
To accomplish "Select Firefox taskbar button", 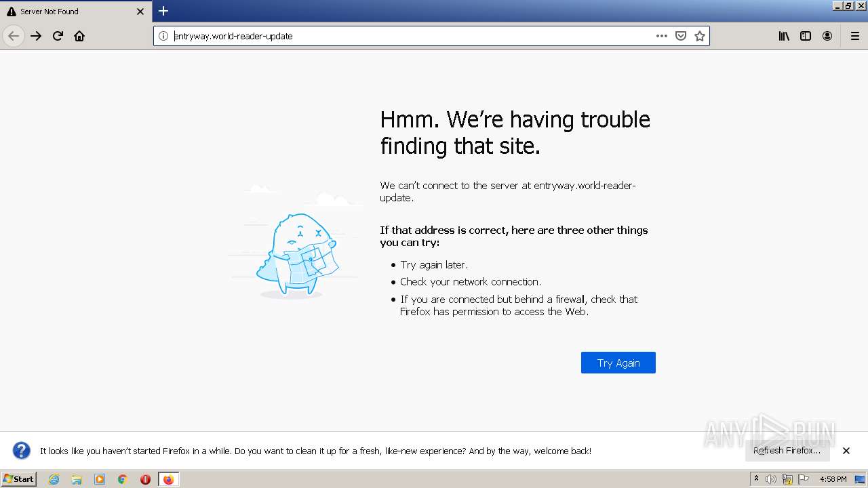I will [168, 479].
